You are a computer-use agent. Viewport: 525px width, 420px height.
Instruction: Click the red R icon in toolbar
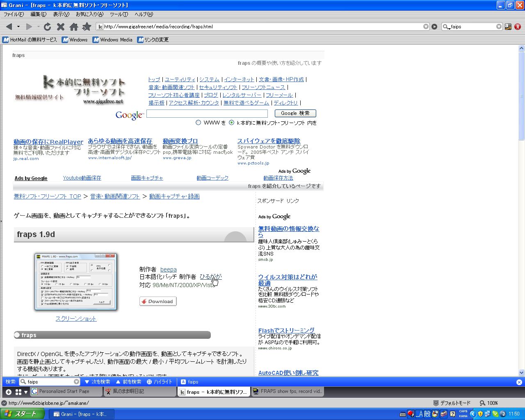518,27
